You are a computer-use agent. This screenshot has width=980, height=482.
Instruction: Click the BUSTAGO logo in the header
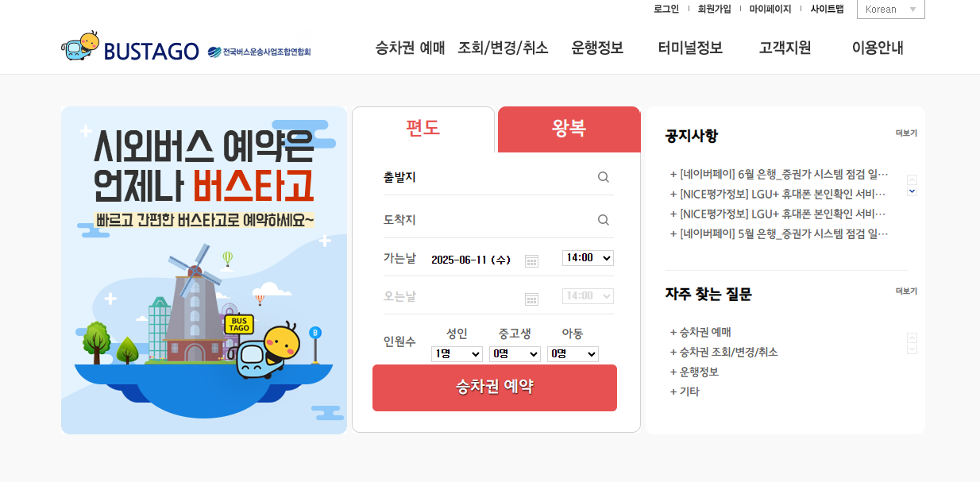point(130,48)
